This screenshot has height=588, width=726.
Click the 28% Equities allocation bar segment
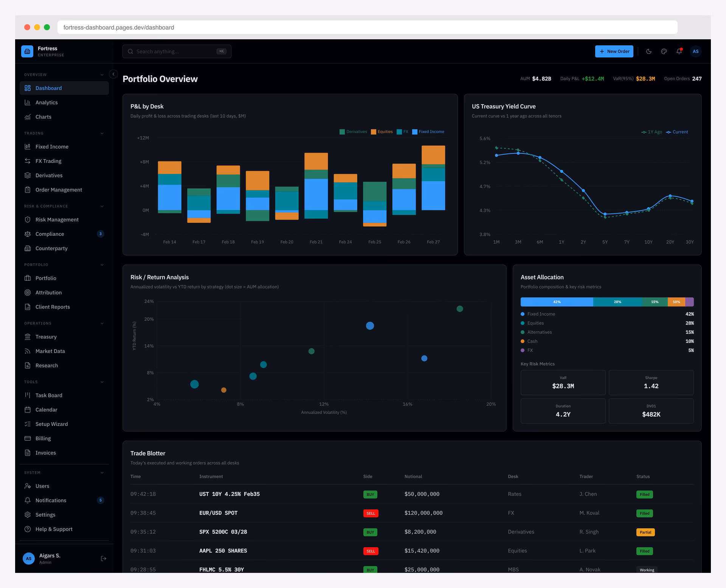click(617, 302)
